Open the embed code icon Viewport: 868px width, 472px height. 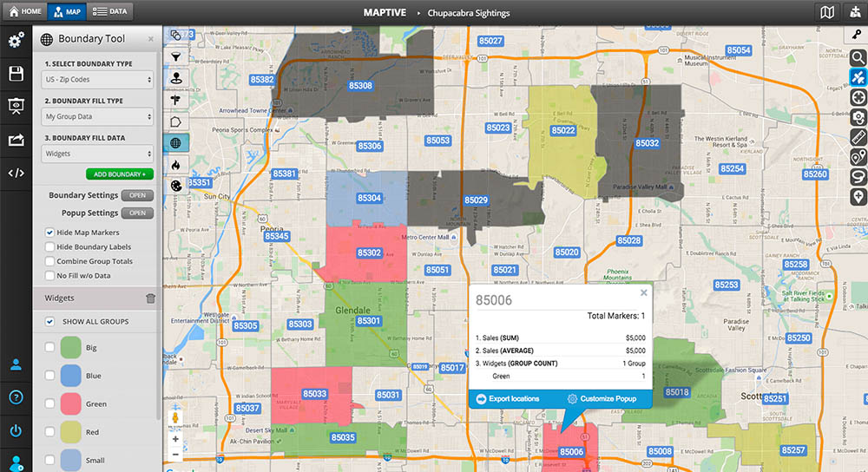(x=16, y=174)
